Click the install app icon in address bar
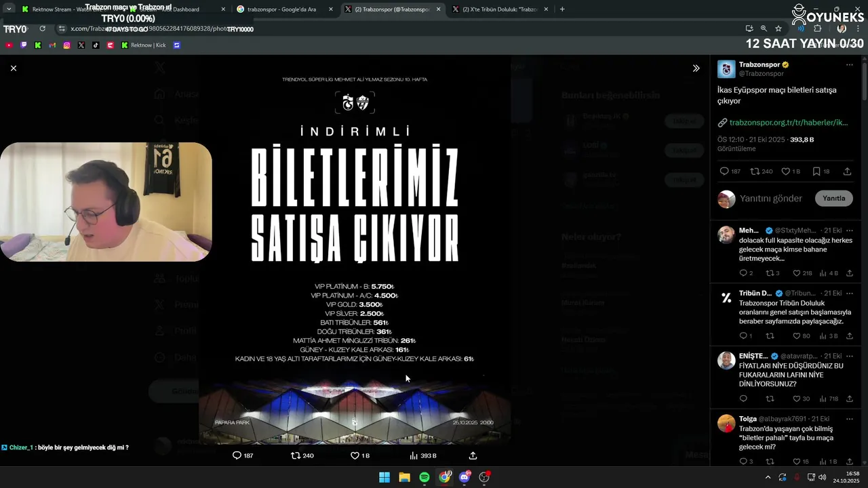The image size is (868, 488). tap(749, 28)
